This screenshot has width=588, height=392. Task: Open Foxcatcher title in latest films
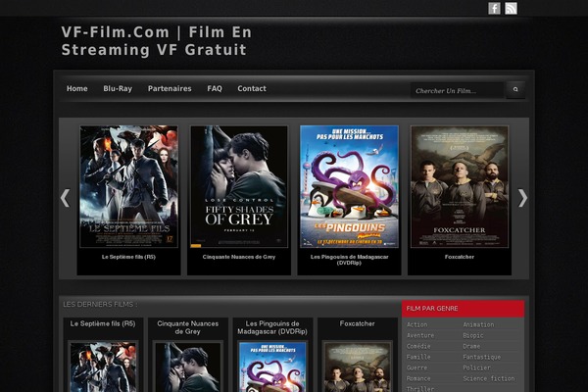click(357, 323)
